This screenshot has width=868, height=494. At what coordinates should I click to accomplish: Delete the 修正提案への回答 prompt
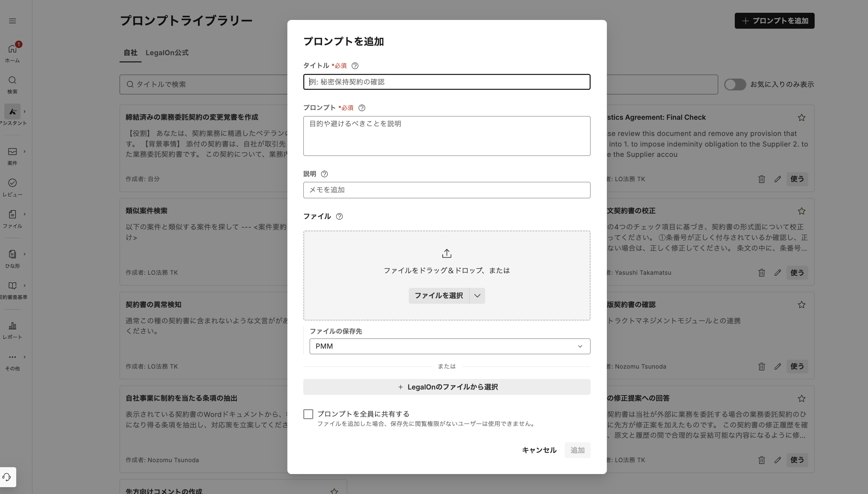pyautogui.click(x=762, y=460)
